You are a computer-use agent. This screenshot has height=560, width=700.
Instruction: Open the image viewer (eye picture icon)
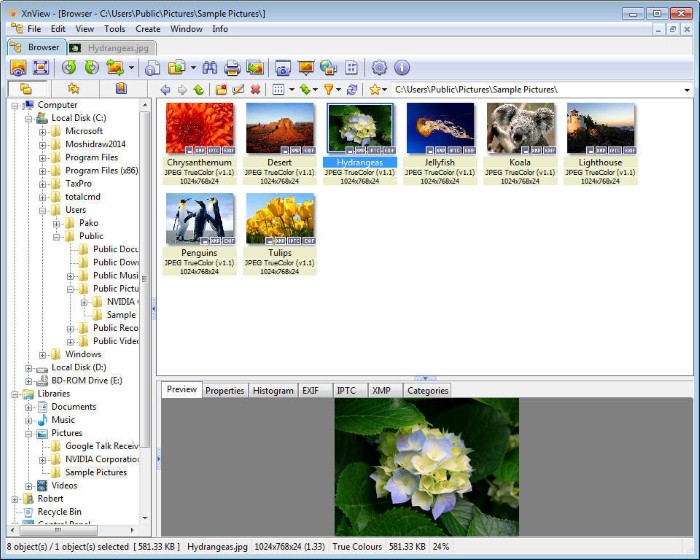click(x=18, y=68)
